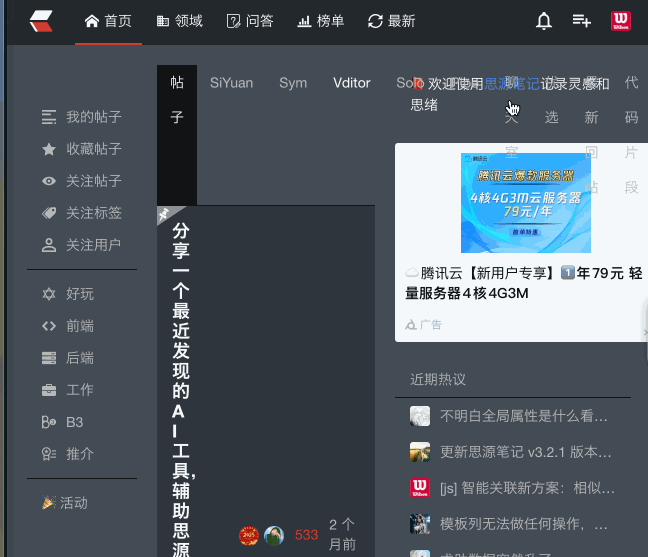
Task: Select the SiYuan tab
Action: tap(231, 83)
